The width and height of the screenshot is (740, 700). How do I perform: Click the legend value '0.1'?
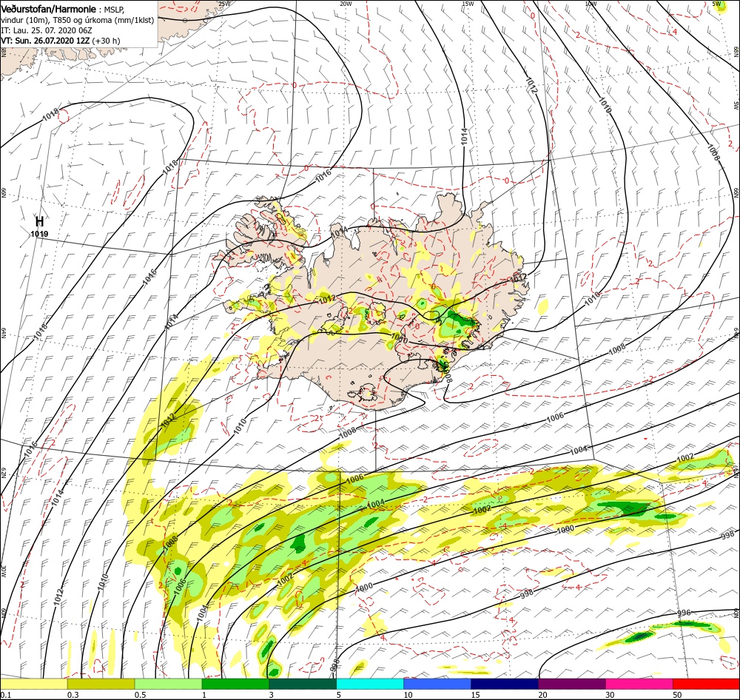[x=6, y=695]
